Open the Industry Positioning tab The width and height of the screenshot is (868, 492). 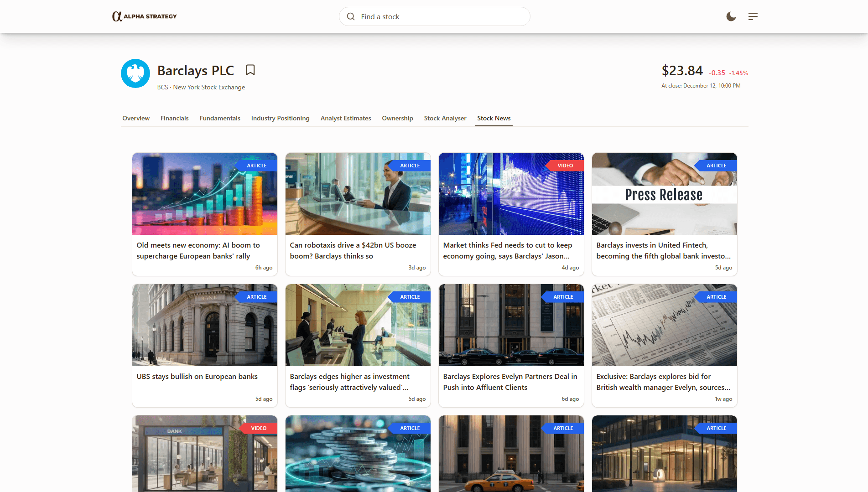(280, 118)
